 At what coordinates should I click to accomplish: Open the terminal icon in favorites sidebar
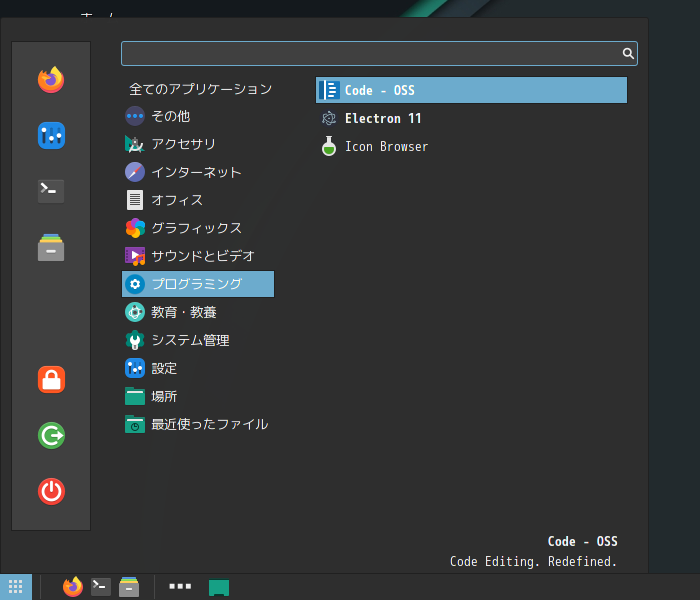pos(51,191)
